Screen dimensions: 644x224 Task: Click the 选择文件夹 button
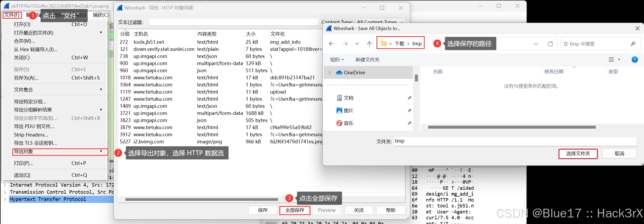(578, 153)
